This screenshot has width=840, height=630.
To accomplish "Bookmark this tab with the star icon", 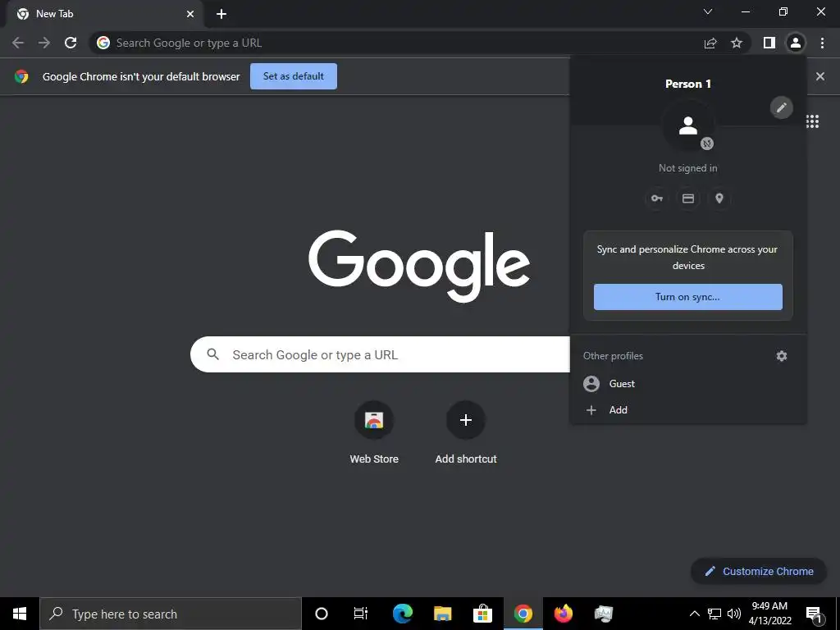I will point(737,43).
